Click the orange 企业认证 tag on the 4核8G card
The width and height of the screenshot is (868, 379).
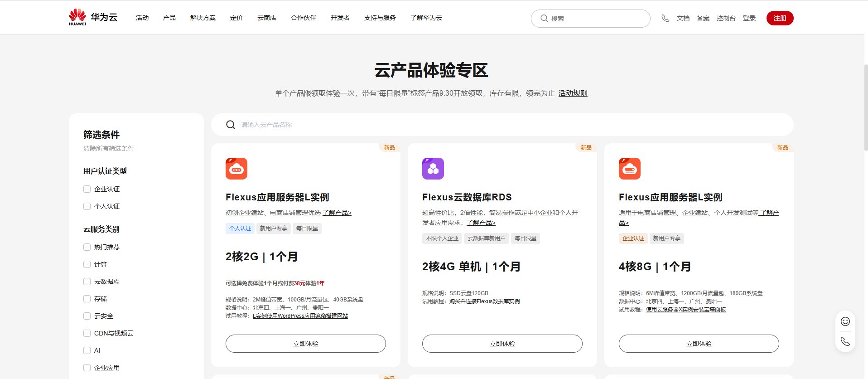click(633, 238)
